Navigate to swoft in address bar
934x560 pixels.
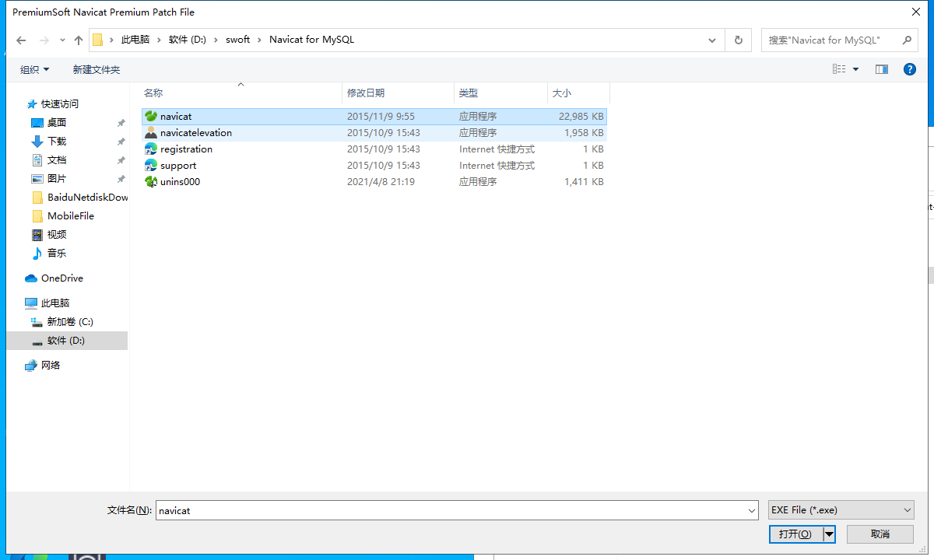238,40
